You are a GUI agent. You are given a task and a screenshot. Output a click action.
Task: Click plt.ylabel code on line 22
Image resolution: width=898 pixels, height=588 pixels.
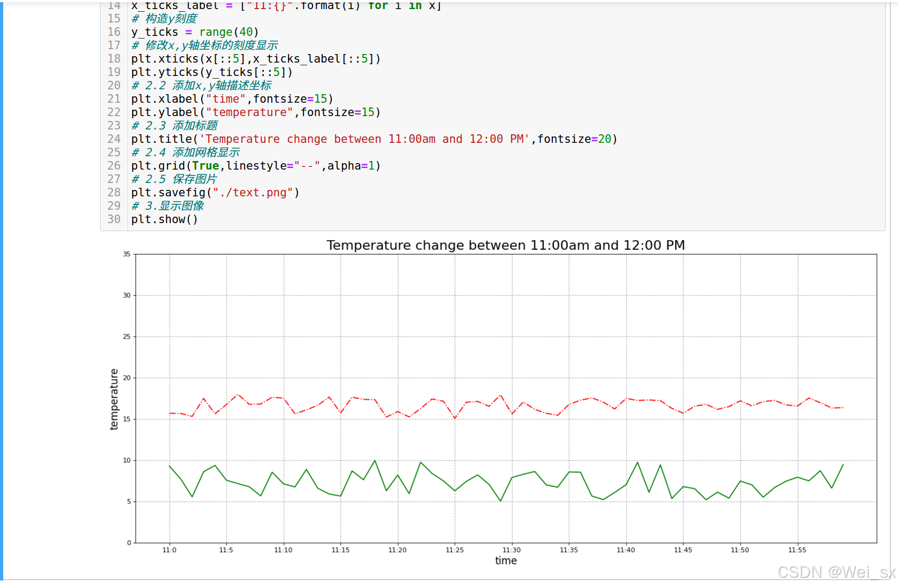coord(256,112)
